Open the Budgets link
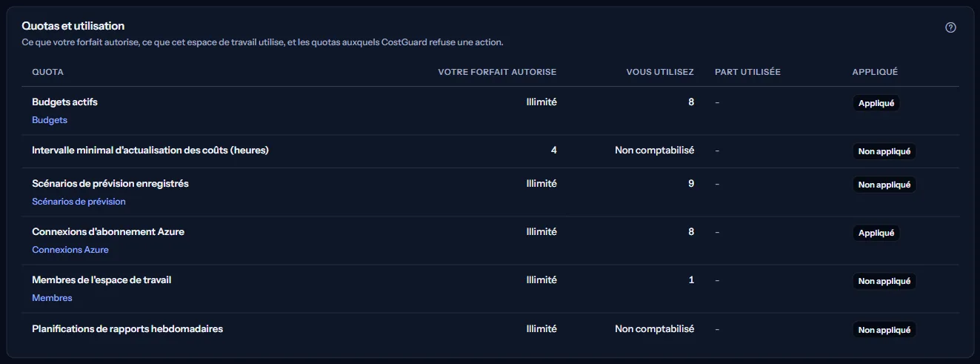This screenshot has width=980, height=364. click(x=50, y=120)
